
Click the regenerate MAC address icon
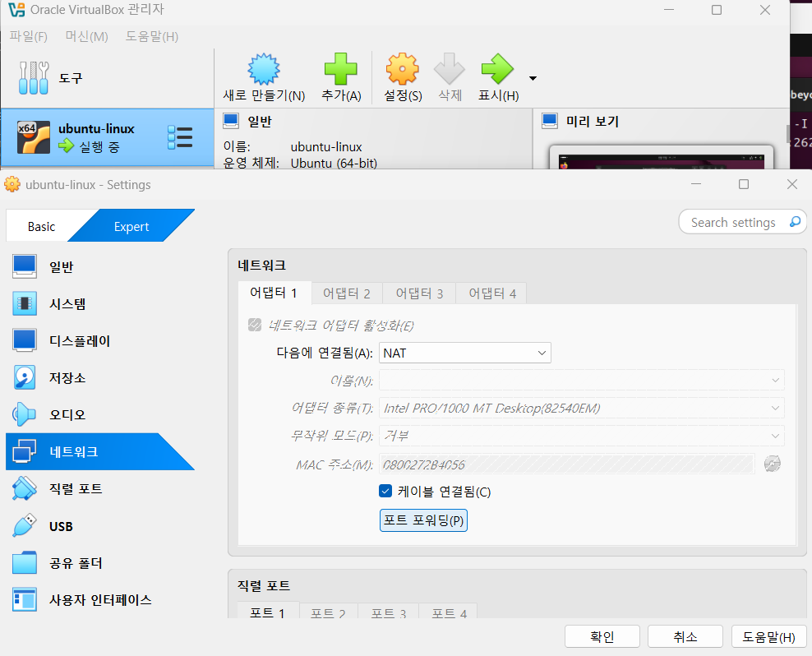pyautogui.click(x=772, y=464)
